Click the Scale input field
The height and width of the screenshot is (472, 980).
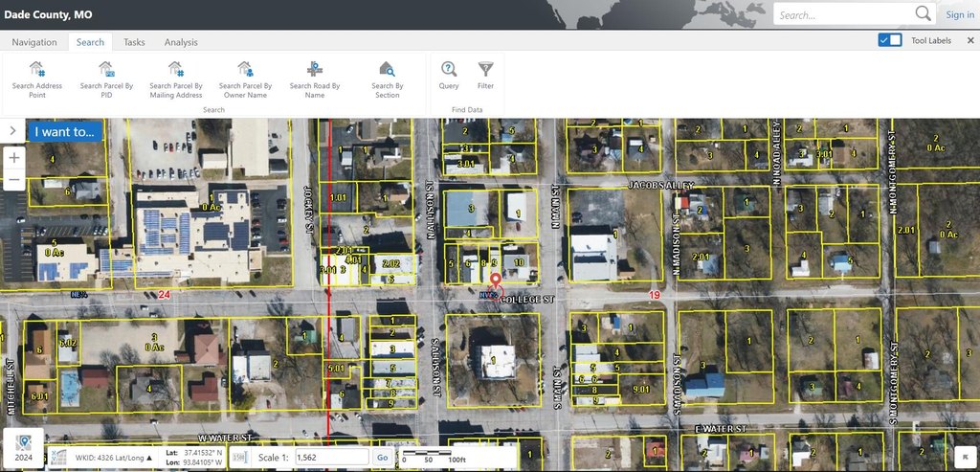pyautogui.click(x=330, y=458)
